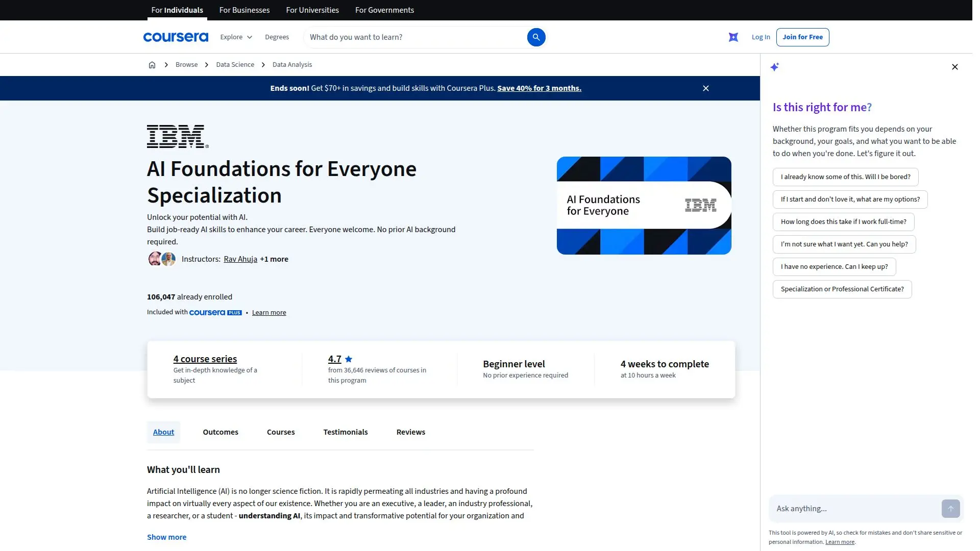
Task: Click the Coursera logo
Action: [176, 37]
